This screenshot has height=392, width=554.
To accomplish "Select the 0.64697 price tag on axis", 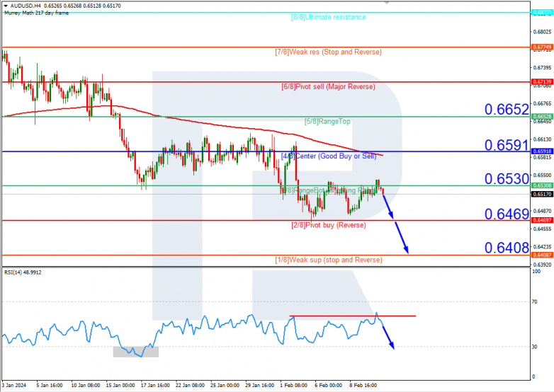I will tap(542, 220).
